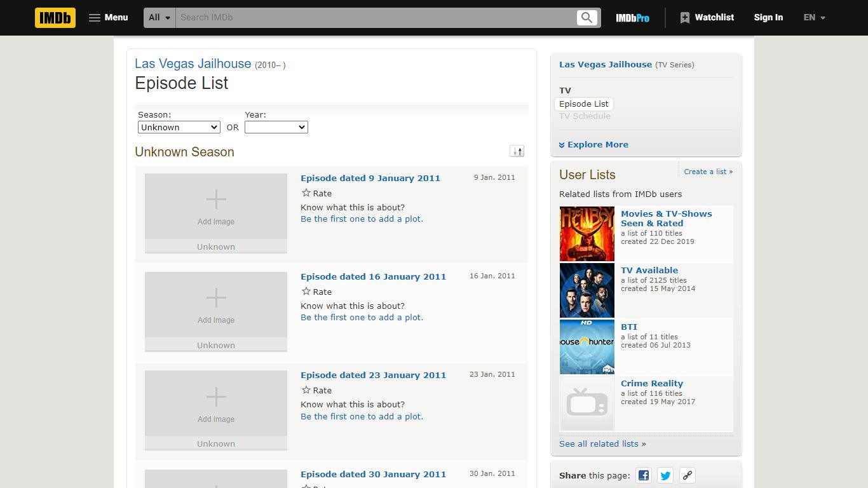The height and width of the screenshot is (488, 868).
Task: Open the All search category dropdown
Action: 159,18
